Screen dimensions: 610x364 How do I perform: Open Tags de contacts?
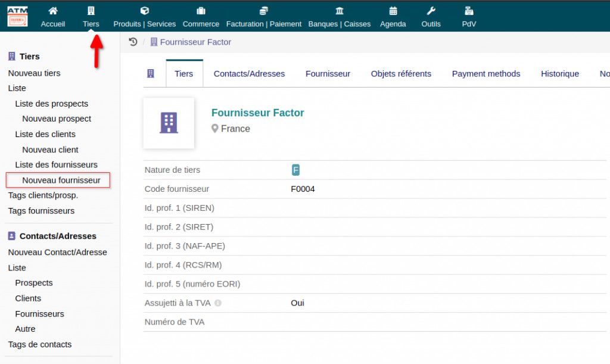40,344
